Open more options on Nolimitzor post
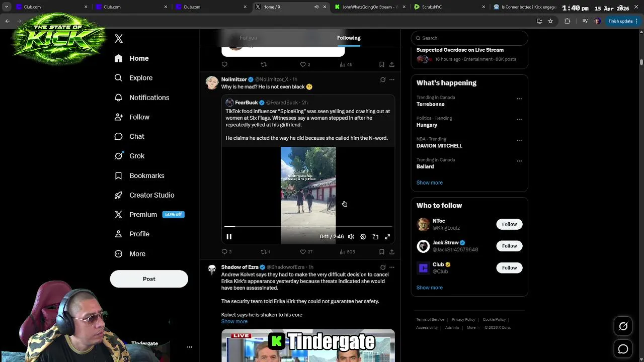The width and height of the screenshot is (644, 362). coord(392,79)
